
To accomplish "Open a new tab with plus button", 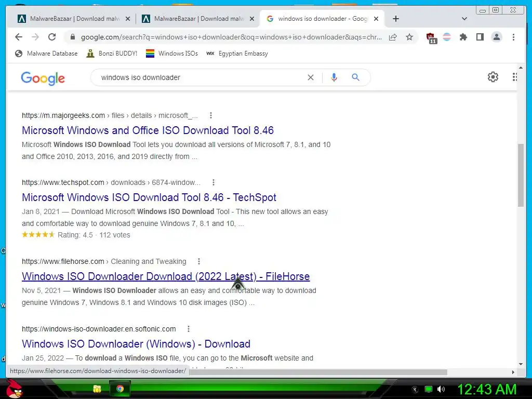I will (x=395, y=19).
